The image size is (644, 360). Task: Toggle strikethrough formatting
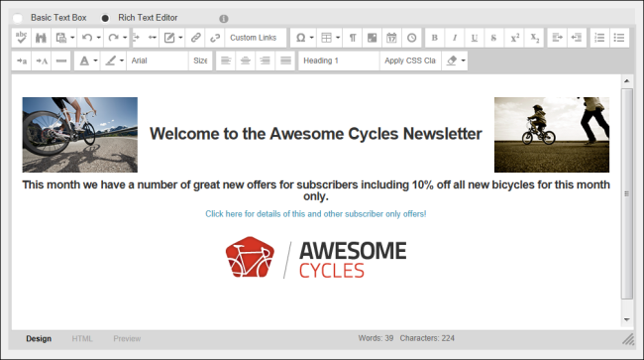click(493, 38)
